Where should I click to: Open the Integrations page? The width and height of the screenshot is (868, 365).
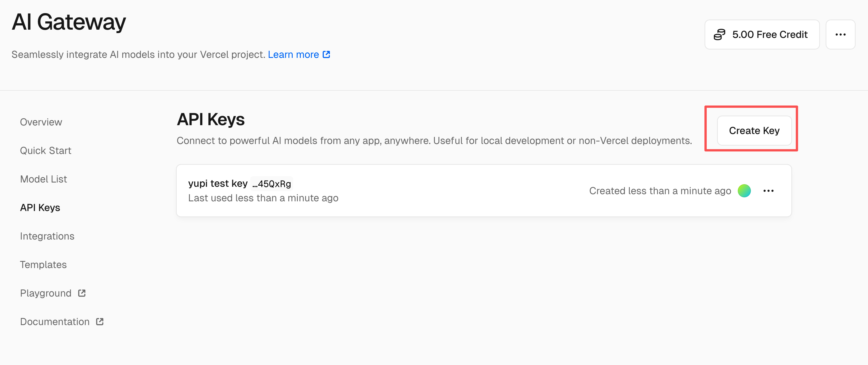(47, 236)
